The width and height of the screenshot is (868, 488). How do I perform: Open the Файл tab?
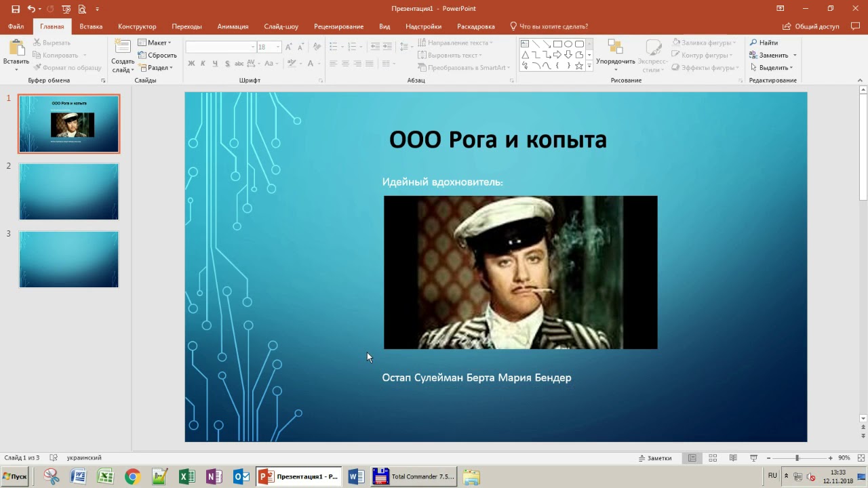16,26
